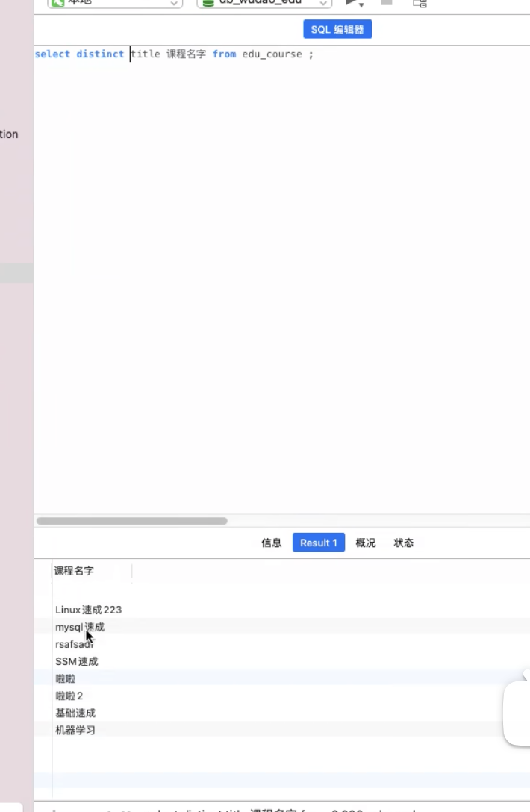530x812 pixels.
Task: Select the mysql速成 result row
Action: (x=80, y=627)
